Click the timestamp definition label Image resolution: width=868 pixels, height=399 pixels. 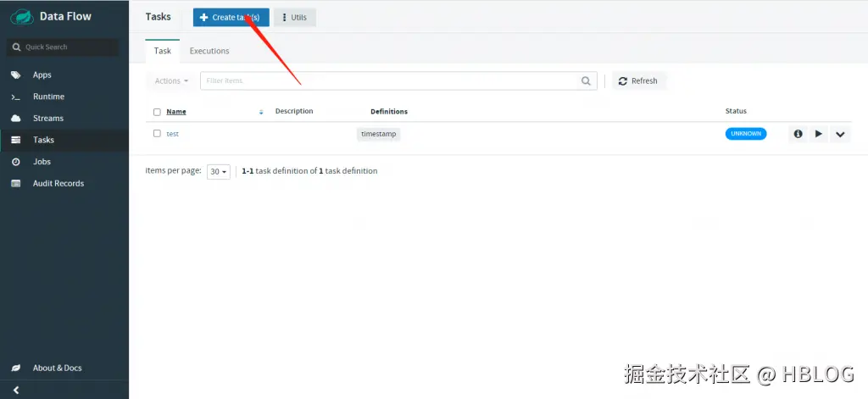click(379, 134)
